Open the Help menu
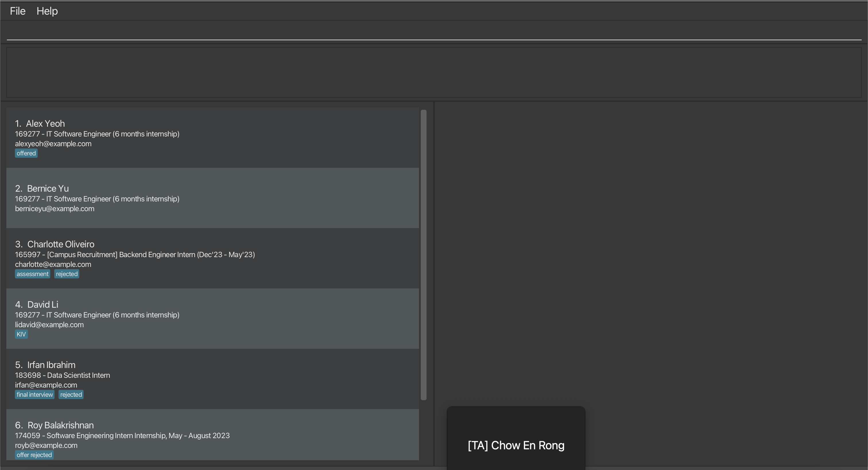 coord(47,11)
